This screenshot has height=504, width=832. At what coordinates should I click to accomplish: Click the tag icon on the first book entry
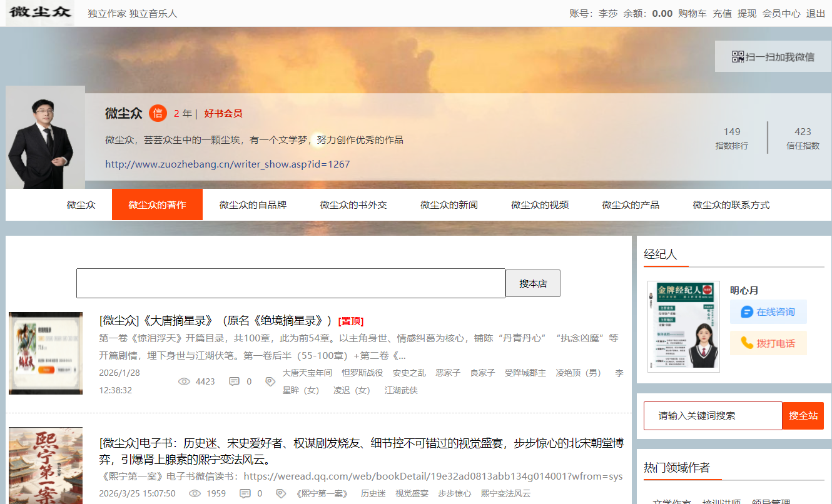[x=270, y=381]
